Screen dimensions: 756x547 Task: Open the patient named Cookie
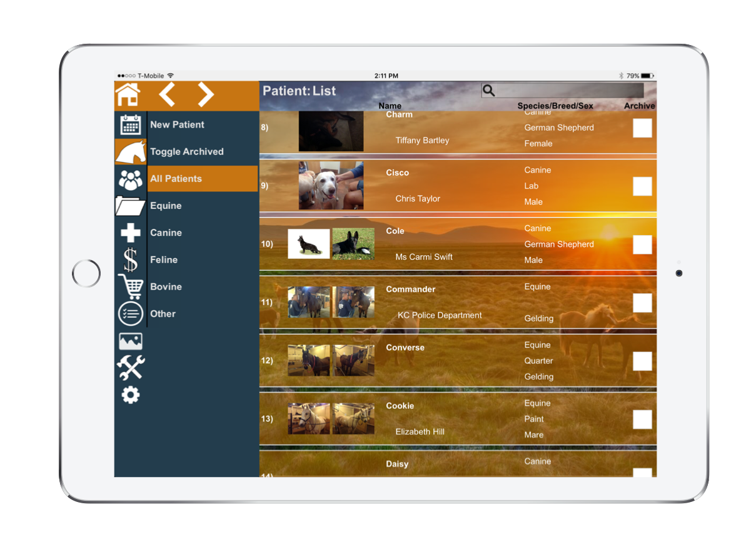pos(400,406)
